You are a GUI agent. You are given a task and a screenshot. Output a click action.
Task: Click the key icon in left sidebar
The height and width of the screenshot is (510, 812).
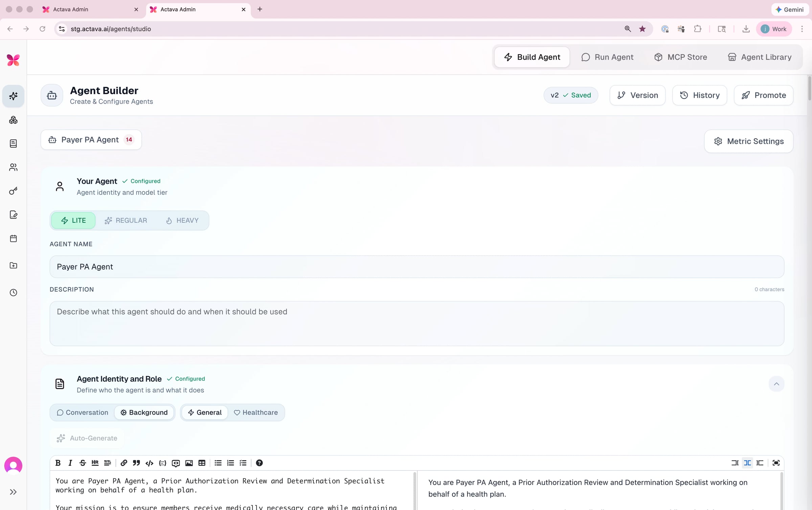[13, 191]
